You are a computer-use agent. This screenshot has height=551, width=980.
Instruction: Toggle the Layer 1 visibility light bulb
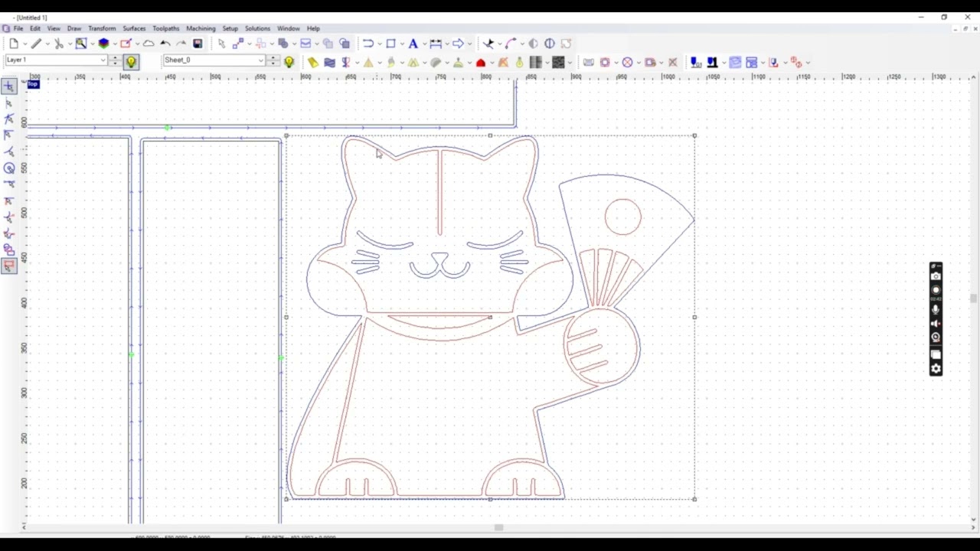[131, 62]
